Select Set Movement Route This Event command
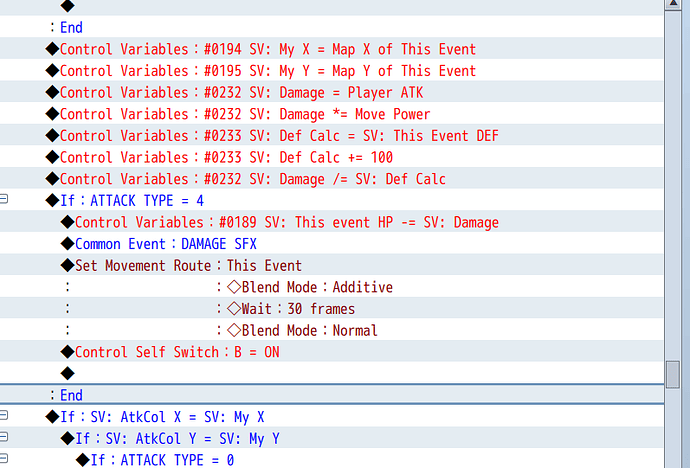 (x=331, y=265)
